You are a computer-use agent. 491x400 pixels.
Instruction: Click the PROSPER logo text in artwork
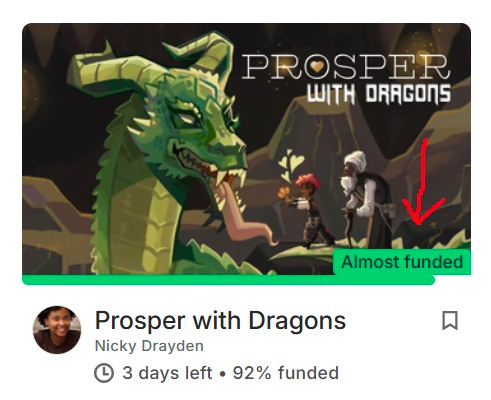point(345,67)
